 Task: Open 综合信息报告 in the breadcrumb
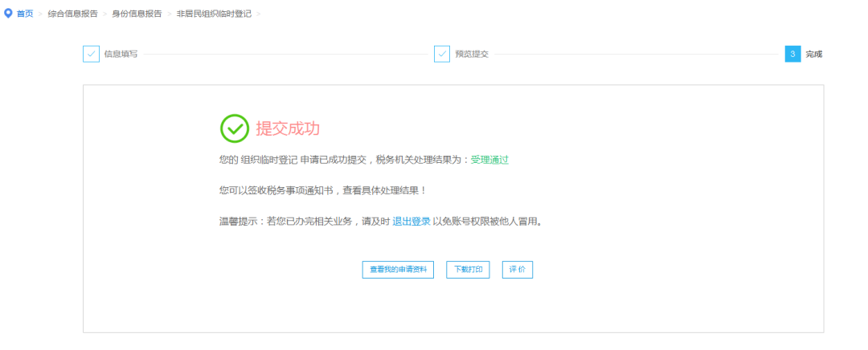point(72,14)
